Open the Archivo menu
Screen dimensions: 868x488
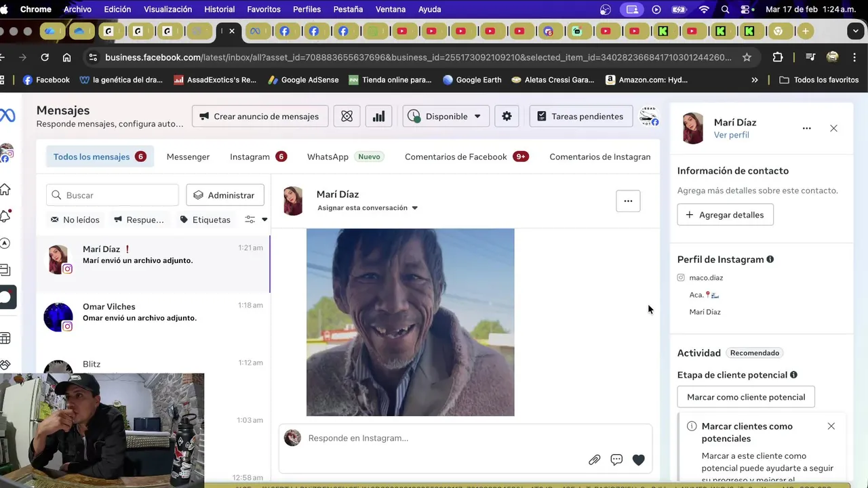(x=77, y=9)
